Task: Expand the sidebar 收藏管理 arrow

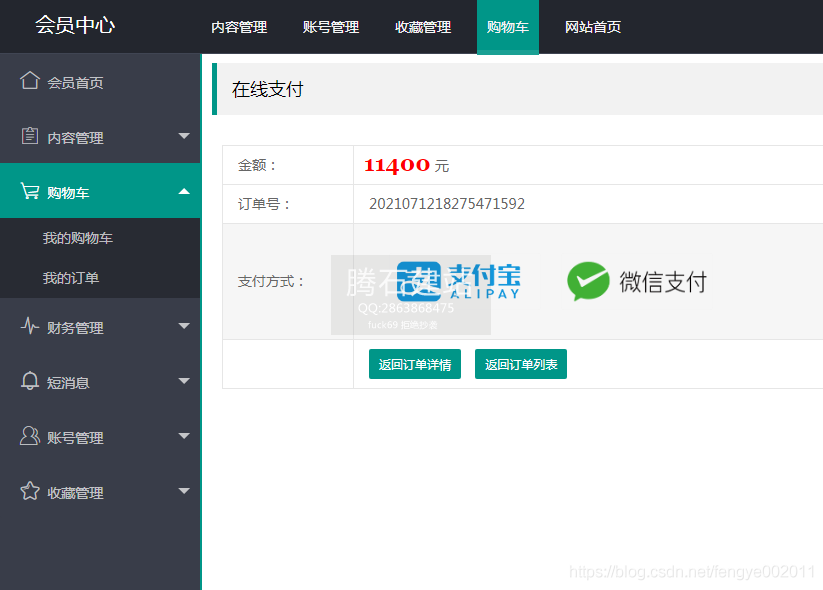Action: [x=184, y=491]
